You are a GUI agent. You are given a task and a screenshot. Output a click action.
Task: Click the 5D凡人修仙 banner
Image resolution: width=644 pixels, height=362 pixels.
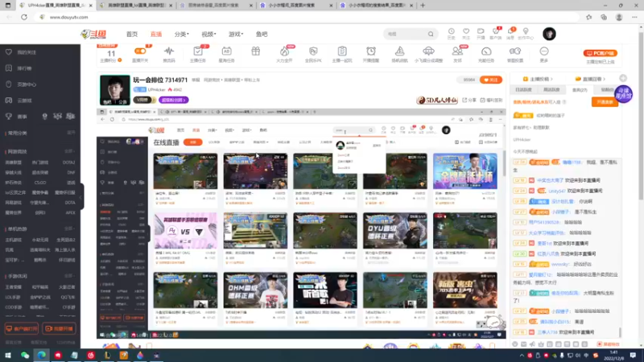click(x=437, y=100)
